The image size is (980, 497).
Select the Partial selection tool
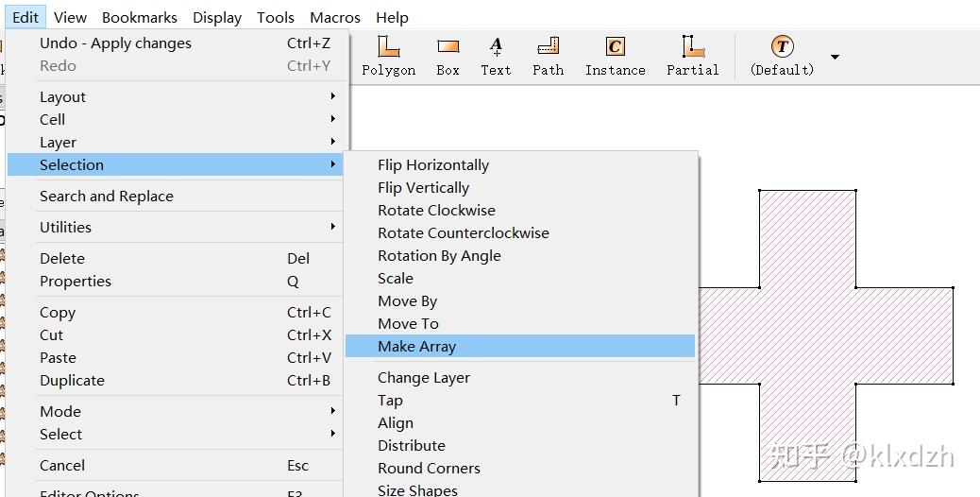[x=693, y=56]
